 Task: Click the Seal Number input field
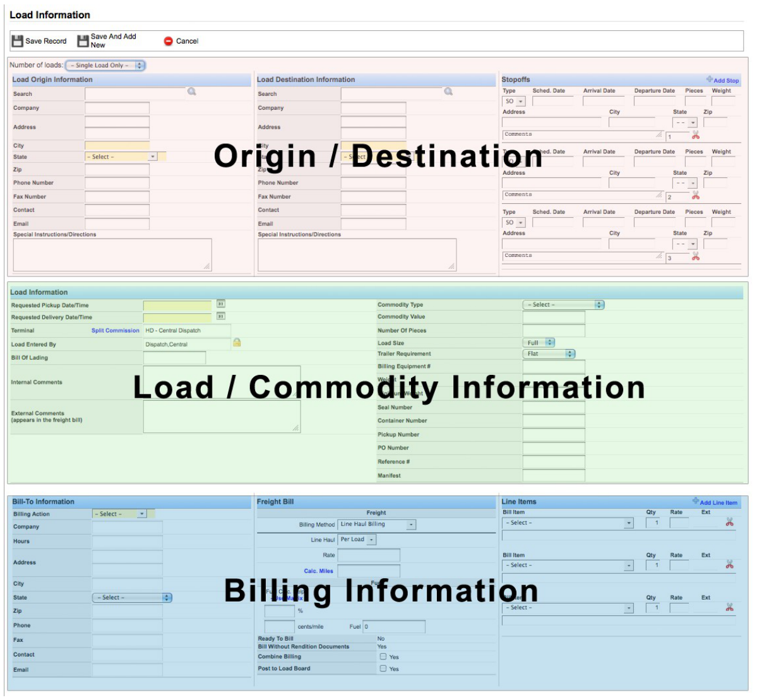[x=554, y=408]
